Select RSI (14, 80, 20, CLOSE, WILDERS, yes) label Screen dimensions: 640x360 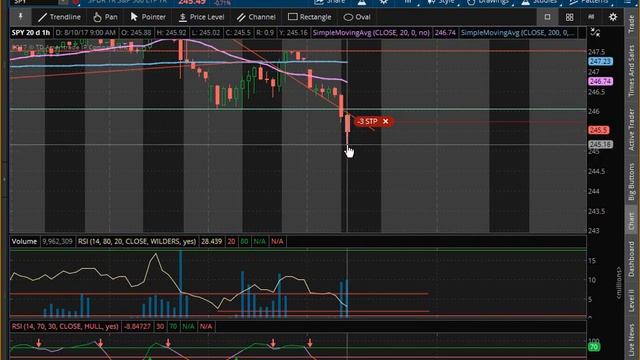(x=137, y=241)
